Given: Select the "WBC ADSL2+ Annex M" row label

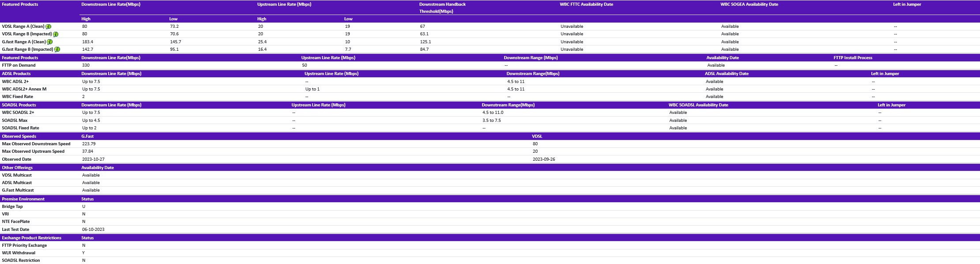Looking at the screenshot, I should pos(24,89).
